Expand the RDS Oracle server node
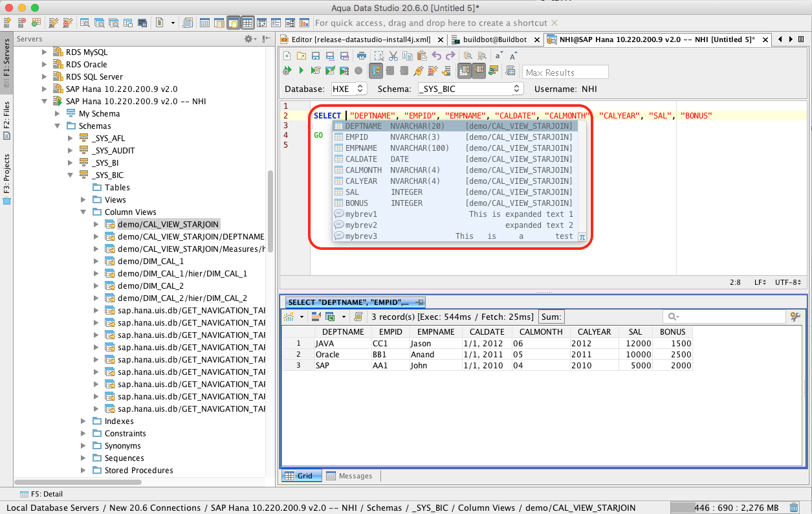The width and height of the screenshot is (812, 514). [45, 64]
